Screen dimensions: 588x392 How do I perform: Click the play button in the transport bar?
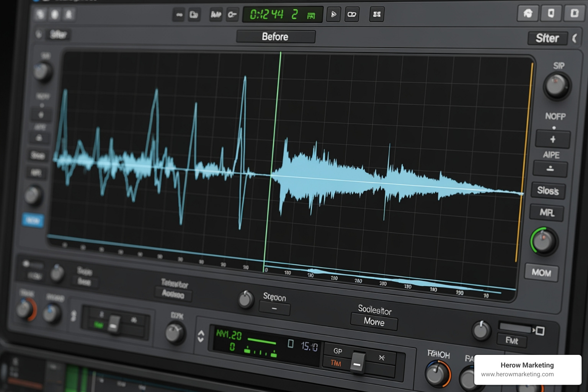point(333,15)
